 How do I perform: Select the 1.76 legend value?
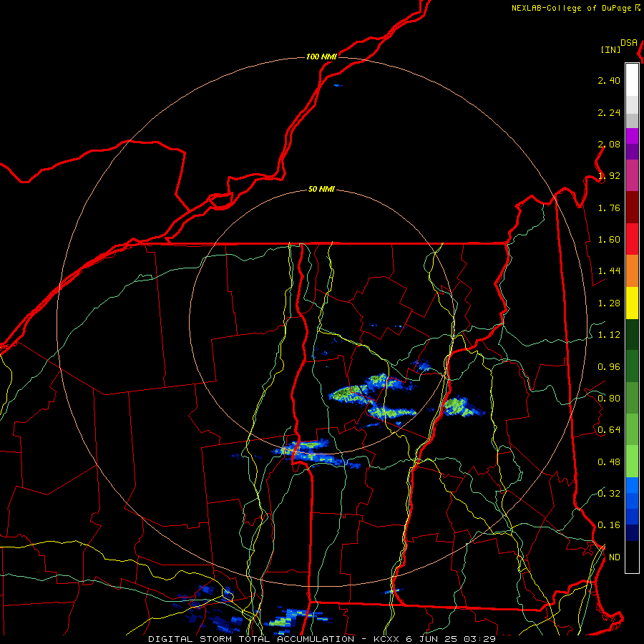[609, 208]
